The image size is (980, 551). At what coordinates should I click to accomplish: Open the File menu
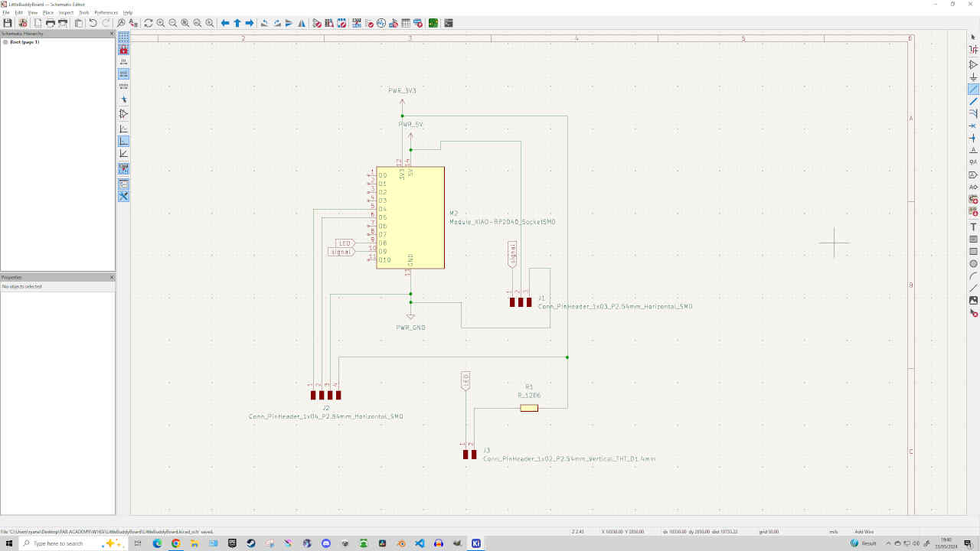click(6, 12)
